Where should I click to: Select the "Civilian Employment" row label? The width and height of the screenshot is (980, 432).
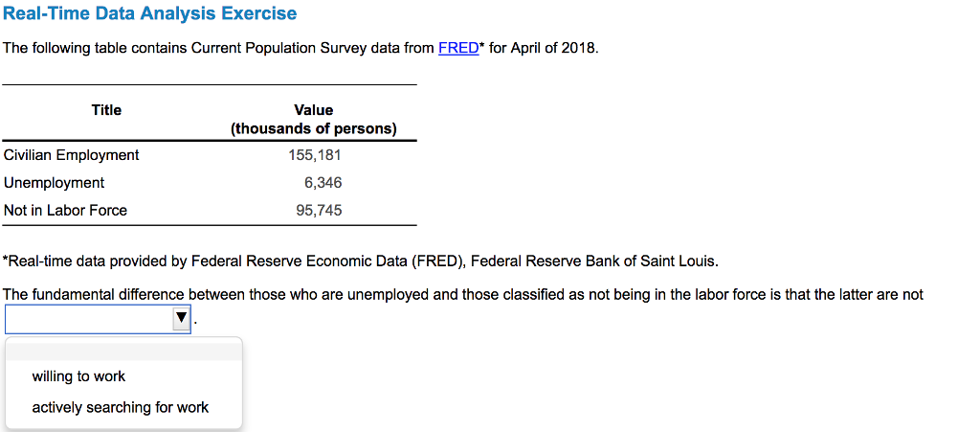tap(72, 155)
